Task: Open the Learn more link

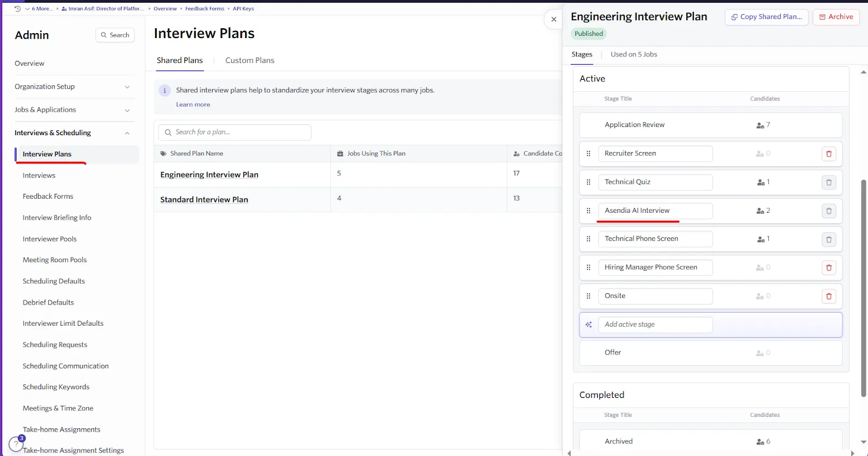Action: pos(193,105)
